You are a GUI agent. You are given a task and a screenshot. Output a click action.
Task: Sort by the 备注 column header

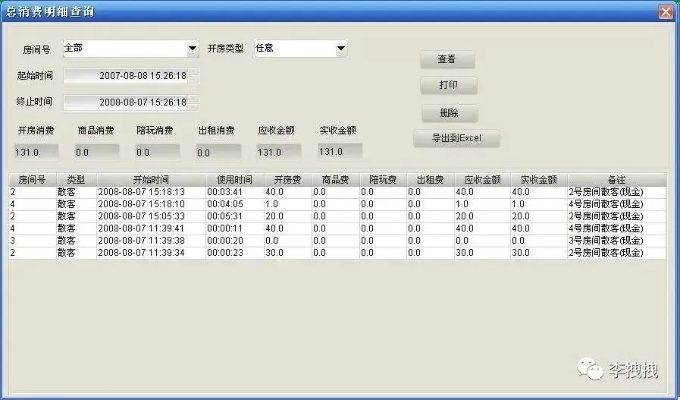coord(616,180)
